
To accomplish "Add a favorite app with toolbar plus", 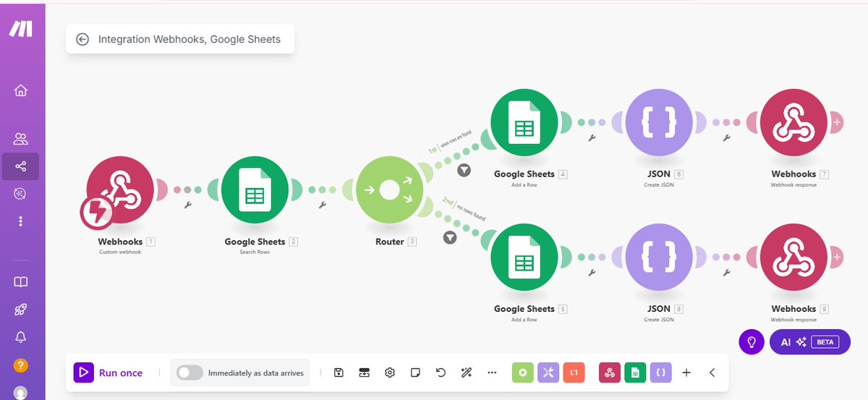I will (686, 373).
